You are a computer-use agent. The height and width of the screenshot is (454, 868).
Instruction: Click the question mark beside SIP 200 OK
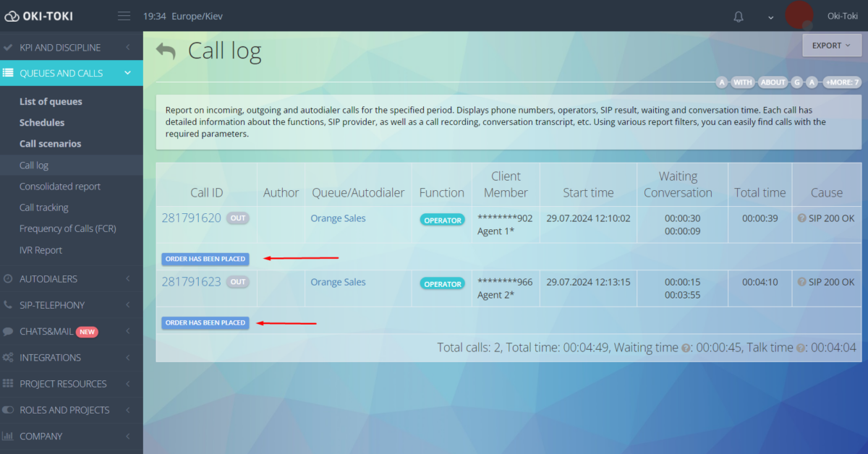801,219
